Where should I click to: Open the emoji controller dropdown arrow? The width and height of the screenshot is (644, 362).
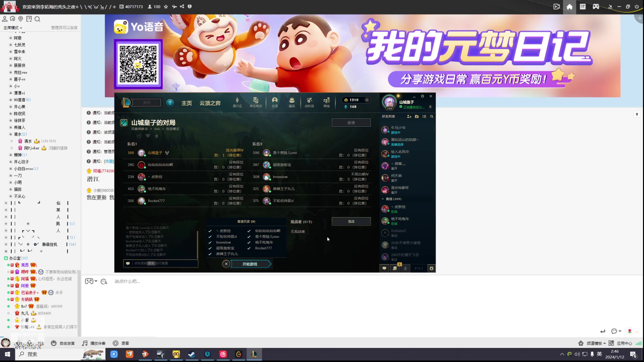tap(96, 281)
